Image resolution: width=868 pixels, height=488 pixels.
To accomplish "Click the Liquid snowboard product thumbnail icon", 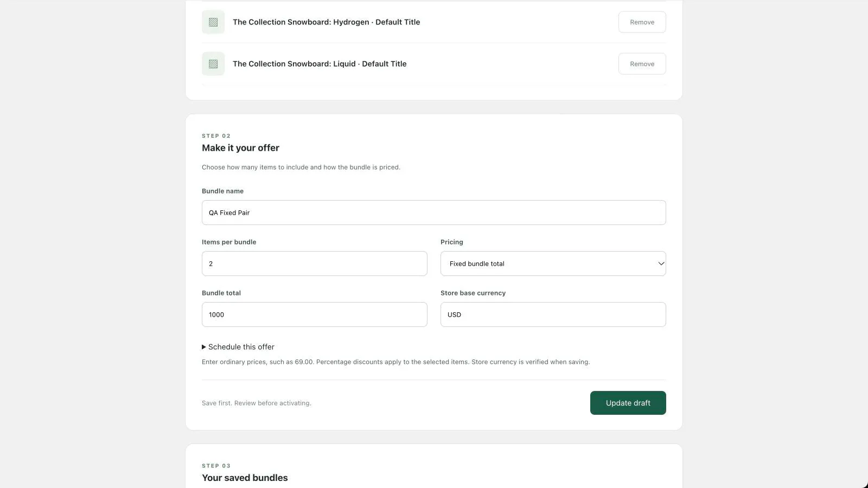I will [213, 64].
